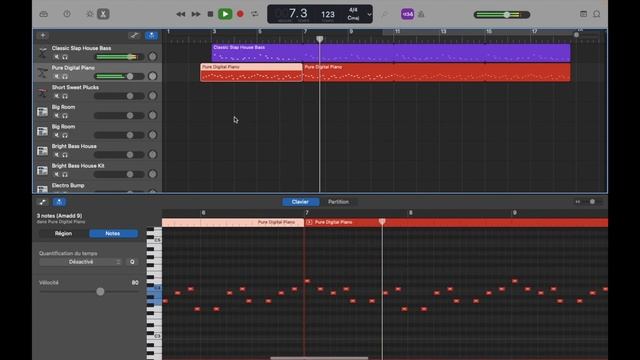Viewport: 640px width, 360px height.
Task: Open the Quantification du temps dropdown
Action: tap(81, 262)
